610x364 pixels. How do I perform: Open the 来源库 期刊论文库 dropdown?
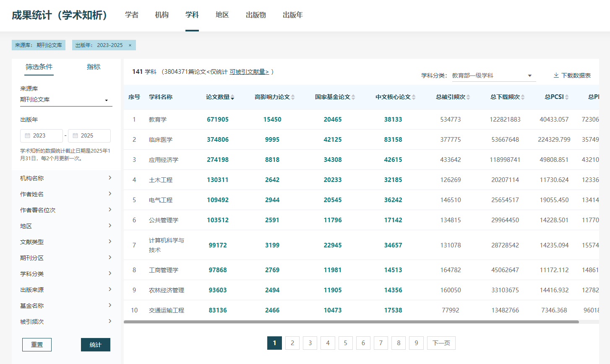click(x=66, y=100)
